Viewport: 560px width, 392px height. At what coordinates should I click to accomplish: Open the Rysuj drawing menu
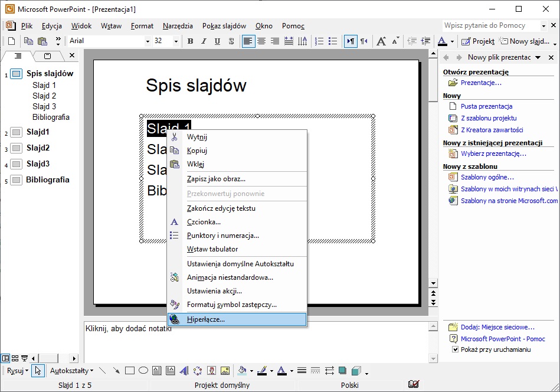pyautogui.click(x=17, y=371)
